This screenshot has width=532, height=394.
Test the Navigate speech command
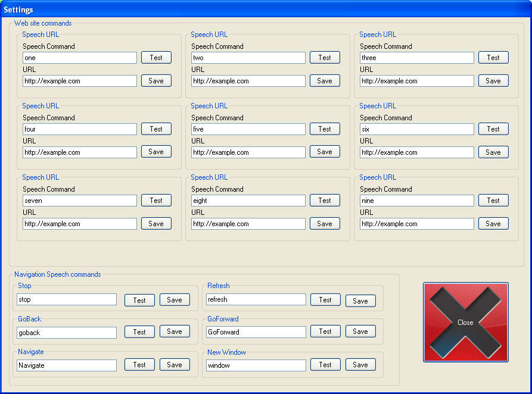coord(139,365)
